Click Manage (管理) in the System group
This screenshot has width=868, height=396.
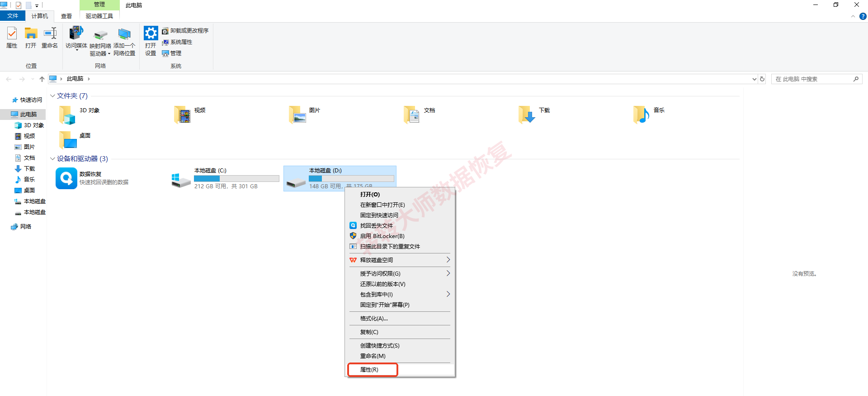click(172, 53)
